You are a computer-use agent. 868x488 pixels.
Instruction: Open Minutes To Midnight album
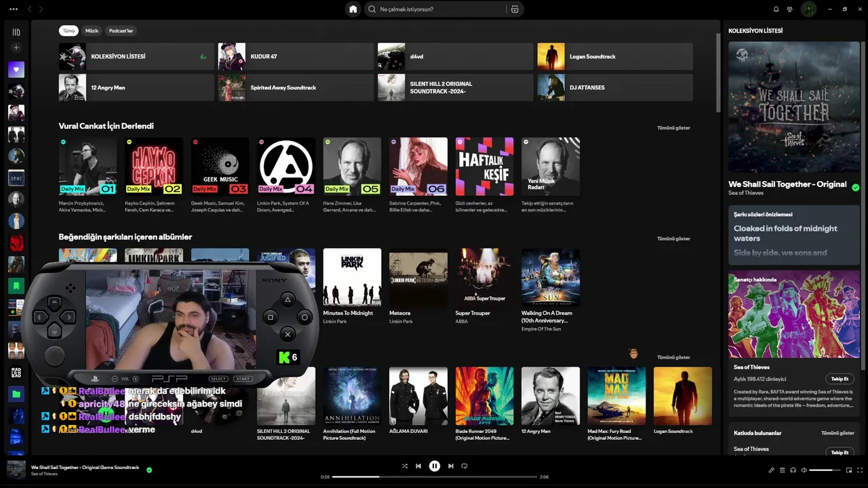(x=352, y=287)
